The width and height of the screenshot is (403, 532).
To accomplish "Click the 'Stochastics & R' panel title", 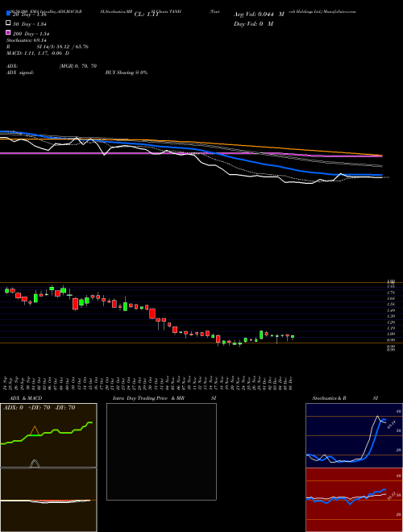I will tap(330, 398).
